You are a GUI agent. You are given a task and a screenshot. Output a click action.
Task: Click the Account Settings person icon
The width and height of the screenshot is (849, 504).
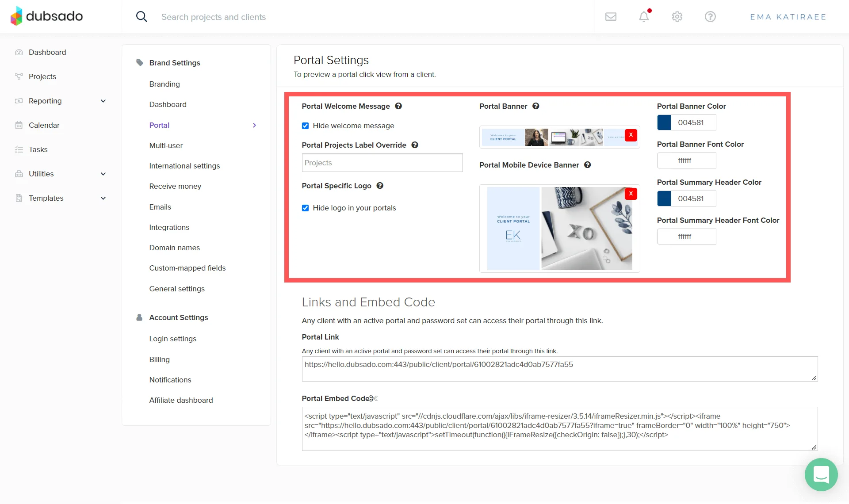click(139, 317)
